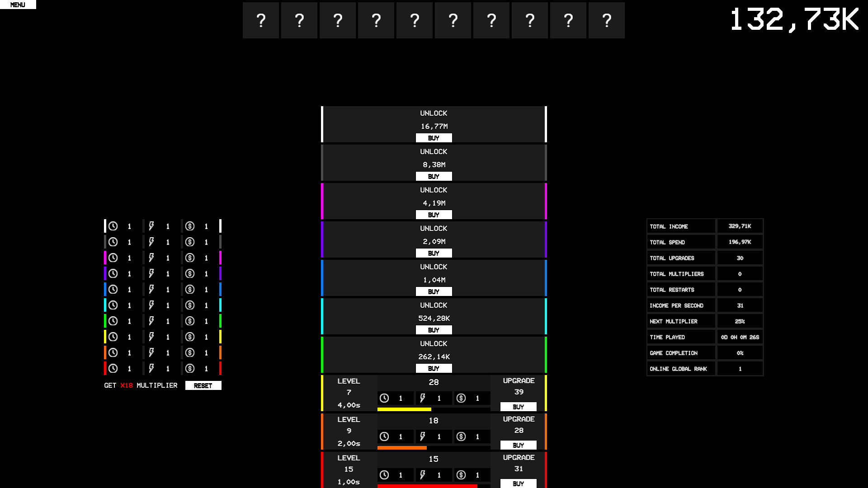
Task: Click the fifth question mark icon top bar
Action: (x=415, y=20)
